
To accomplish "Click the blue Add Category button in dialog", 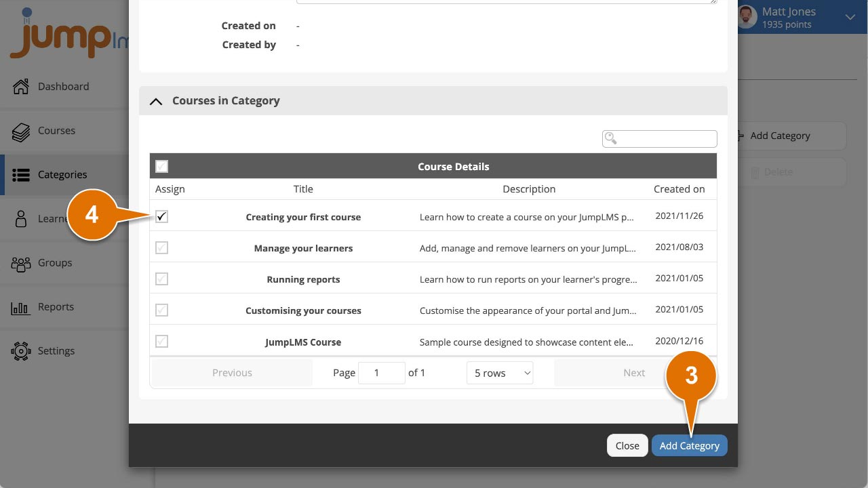I will [689, 445].
